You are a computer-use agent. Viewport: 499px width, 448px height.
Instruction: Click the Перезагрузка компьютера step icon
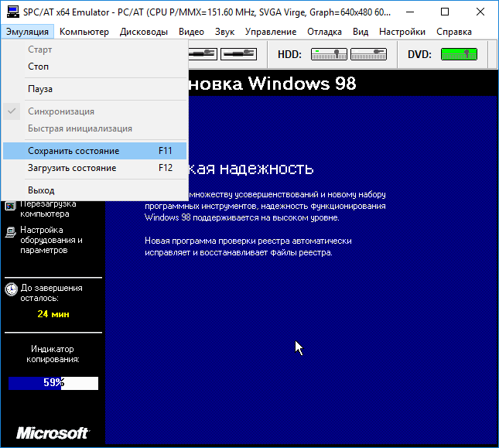pos(10,206)
